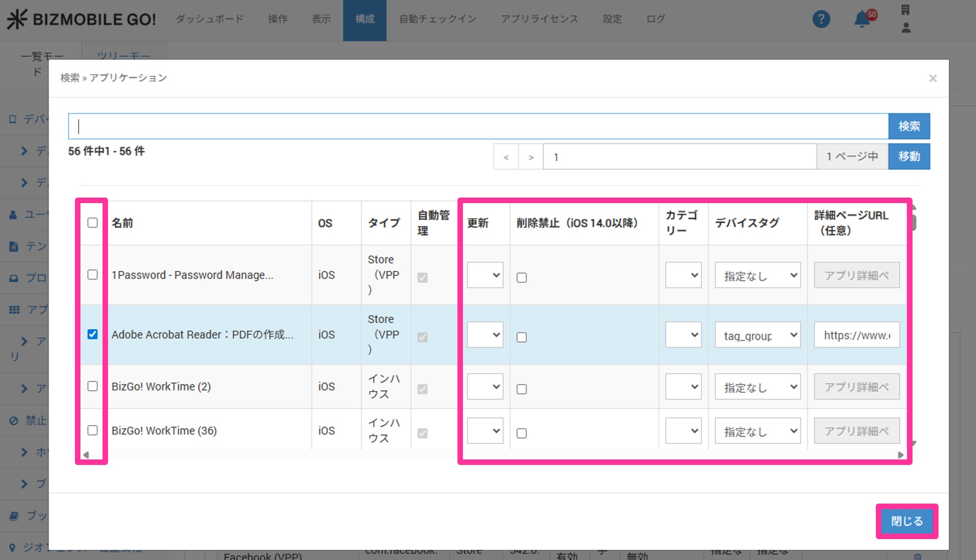Close the dialog with the X icon
976x560 pixels.
coord(933,78)
